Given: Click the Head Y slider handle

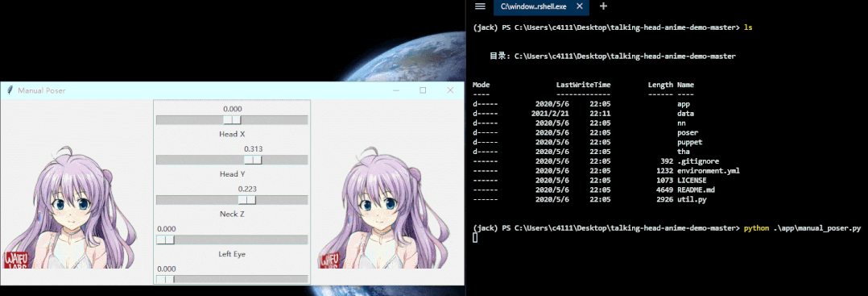Looking at the screenshot, I should (253, 160).
